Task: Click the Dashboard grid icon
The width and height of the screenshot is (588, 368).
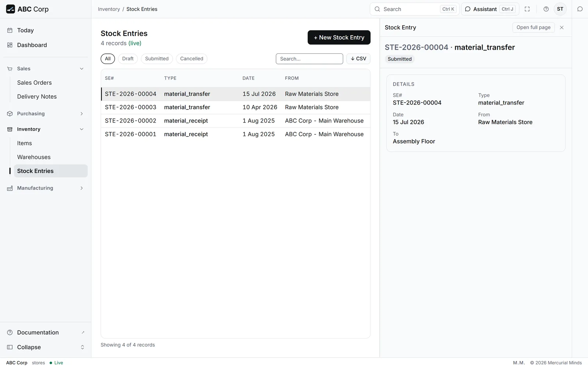Action: coord(10,45)
